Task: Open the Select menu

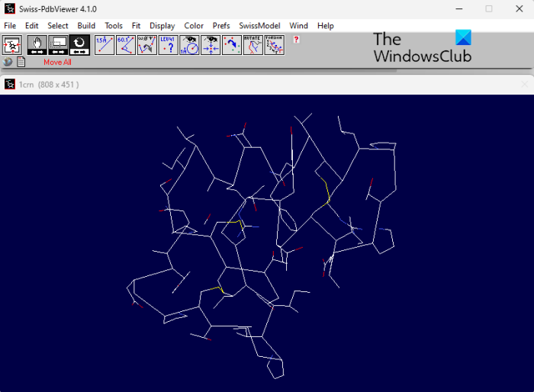Action: coord(58,25)
